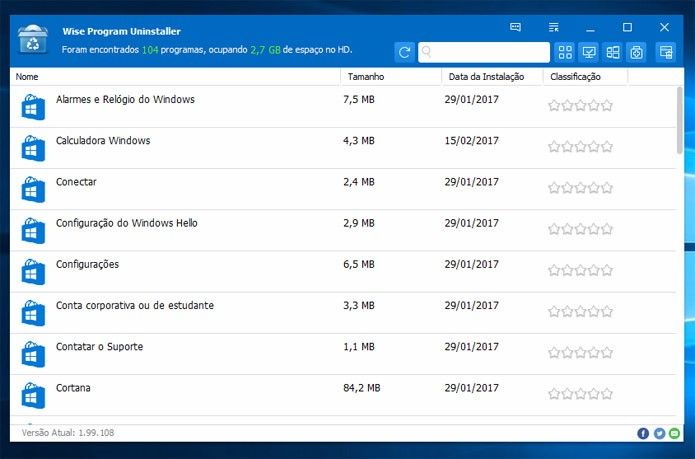
Task: Filter to Windows Store apps icon
Action: 613,52
